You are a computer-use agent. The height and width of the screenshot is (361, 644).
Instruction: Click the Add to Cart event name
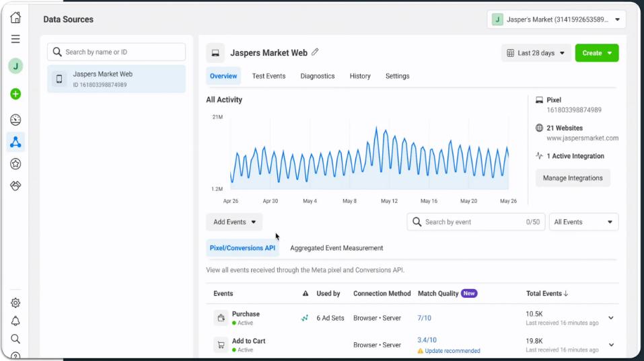(248, 341)
